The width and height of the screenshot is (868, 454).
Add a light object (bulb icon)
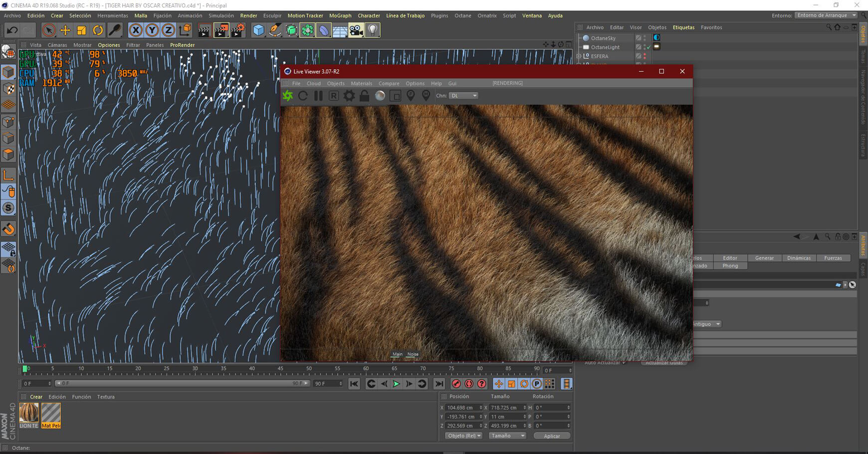point(373,30)
